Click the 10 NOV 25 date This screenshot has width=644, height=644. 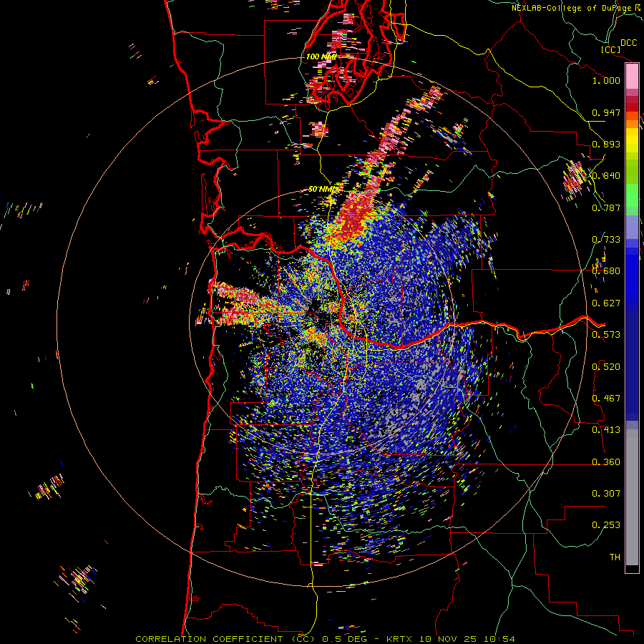click(449, 639)
